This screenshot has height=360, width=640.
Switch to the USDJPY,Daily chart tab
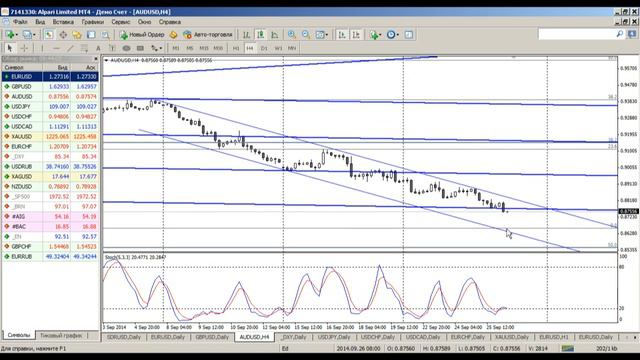(x=334, y=337)
